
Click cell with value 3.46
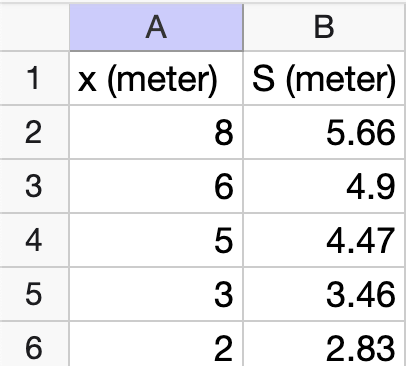click(x=325, y=294)
